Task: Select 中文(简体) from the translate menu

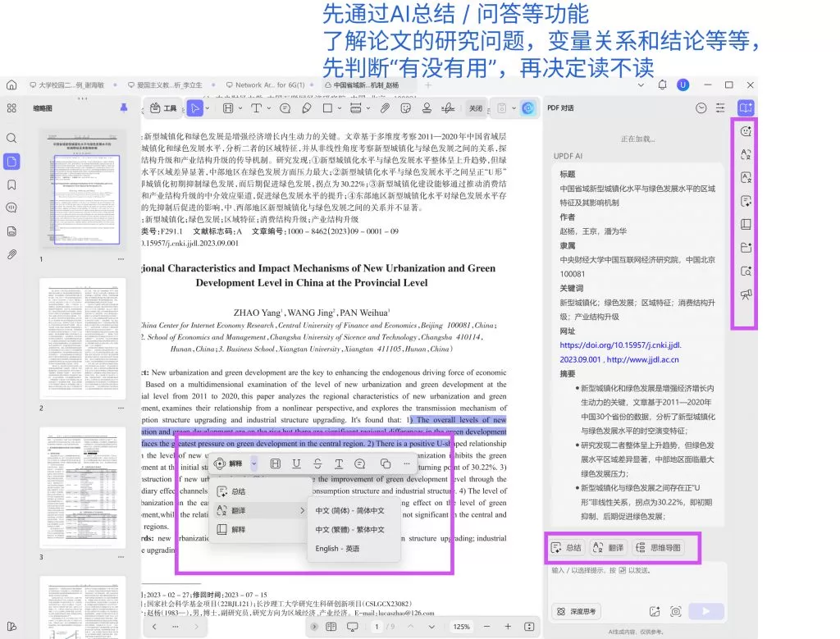Action: coord(349,511)
